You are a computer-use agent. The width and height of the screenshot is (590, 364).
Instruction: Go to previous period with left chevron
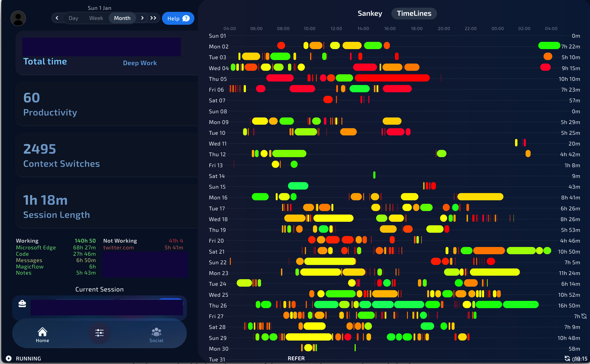tap(57, 18)
